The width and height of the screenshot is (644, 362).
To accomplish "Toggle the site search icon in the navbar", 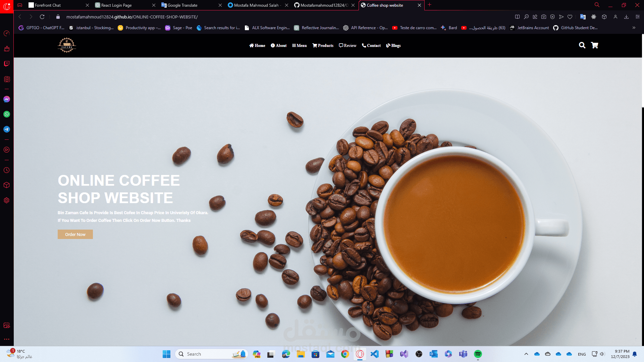I will (x=582, y=45).
